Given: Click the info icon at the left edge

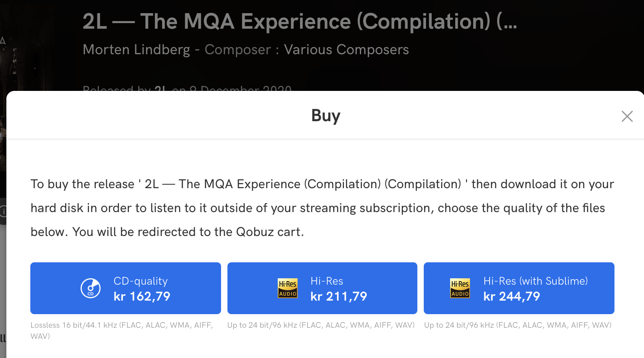Looking at the screenshot, I should point(3,211).
